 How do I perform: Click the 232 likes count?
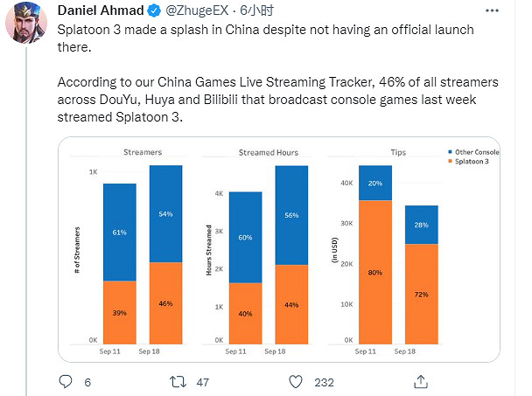click(x=325, y=382)
